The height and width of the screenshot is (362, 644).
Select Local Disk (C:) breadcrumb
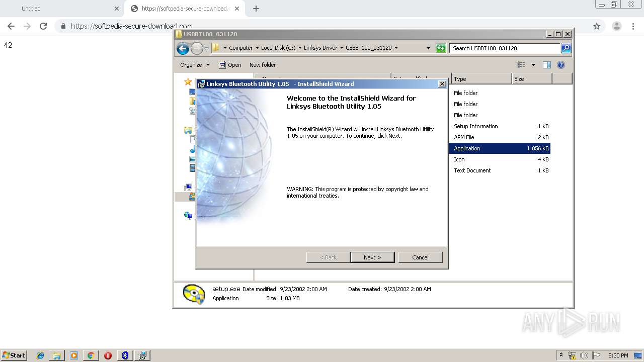[x=278, y=48]
